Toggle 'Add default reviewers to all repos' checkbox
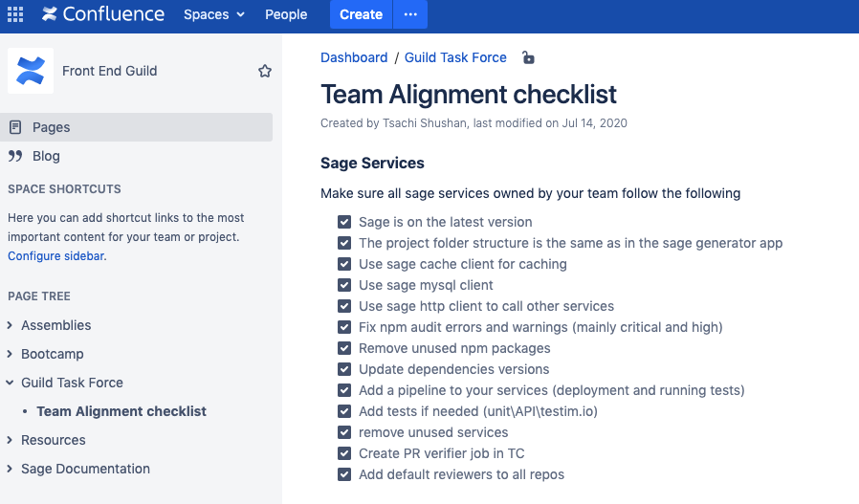This screenshot has width=859, height=504. click(x=344, y=474)
